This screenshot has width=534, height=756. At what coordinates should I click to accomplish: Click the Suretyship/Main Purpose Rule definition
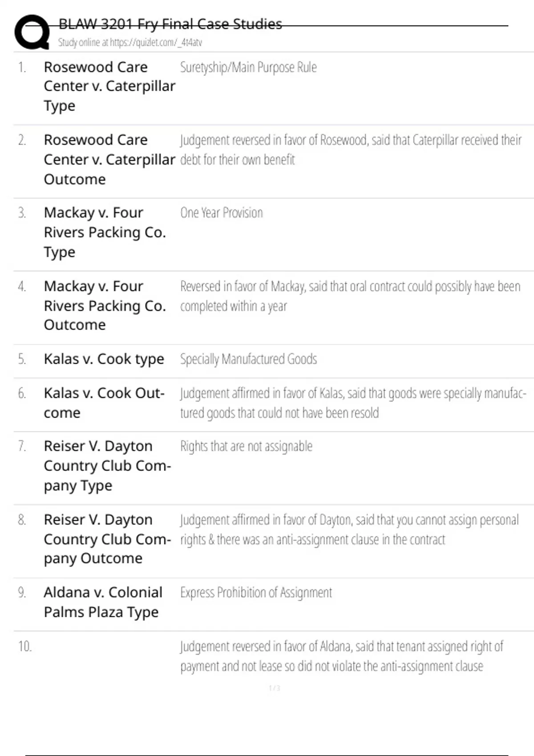248,68
